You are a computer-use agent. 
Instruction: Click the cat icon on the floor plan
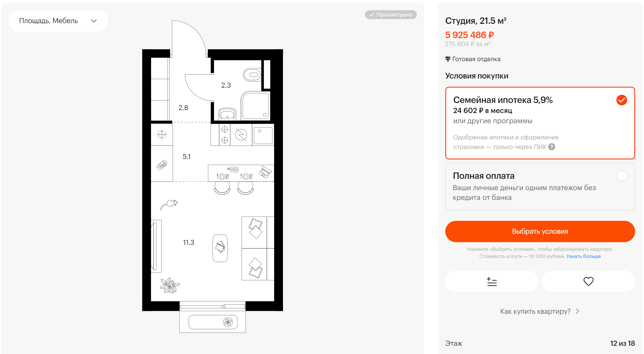[x=169, y=204]
